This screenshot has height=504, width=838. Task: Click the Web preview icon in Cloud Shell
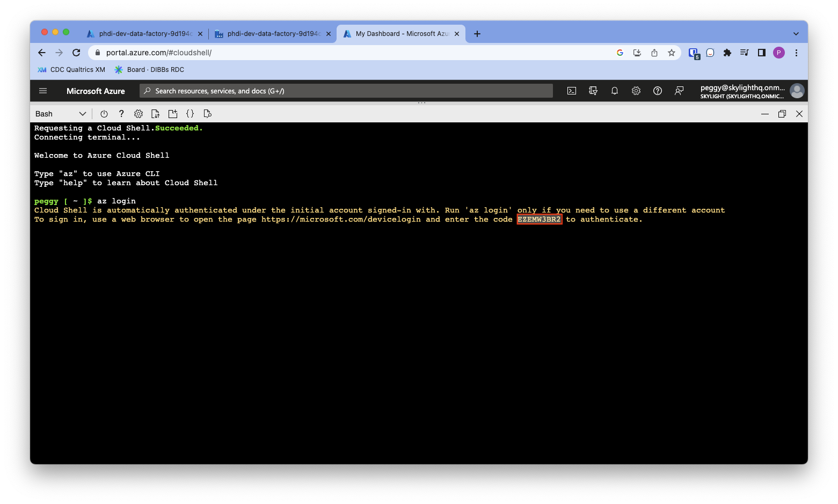(207, 114)
